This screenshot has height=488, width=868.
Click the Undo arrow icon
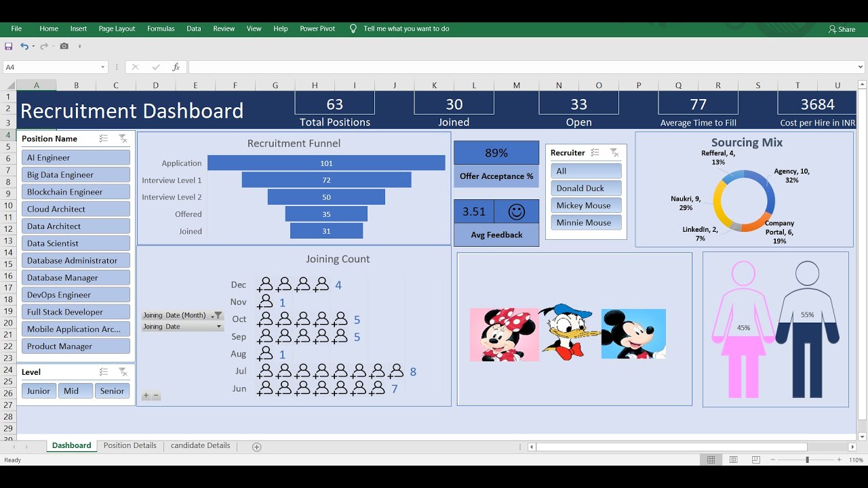click(x=24, y=46)
